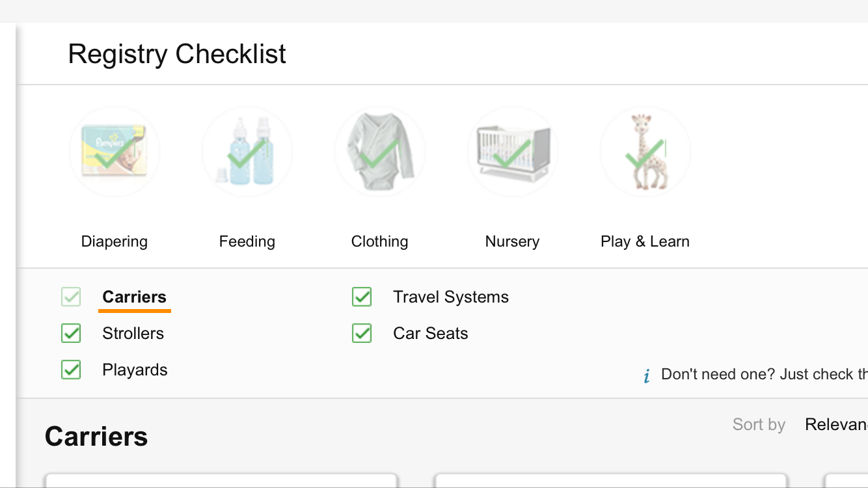The image size is (868, 488).
Task: Select the Feeding bottles icon
Action: coord(247,152)
